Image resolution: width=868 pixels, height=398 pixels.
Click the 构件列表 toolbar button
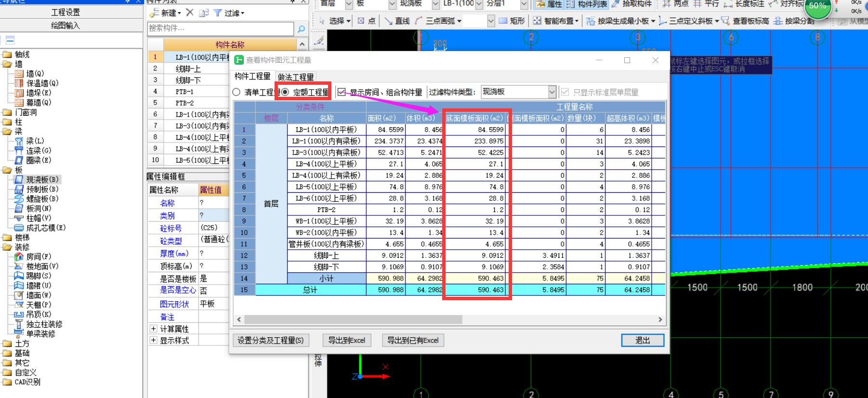pos(587,4)
